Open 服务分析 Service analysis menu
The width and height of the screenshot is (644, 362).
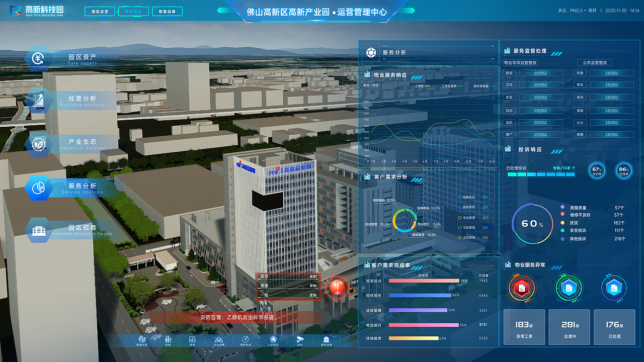(75, 188)
